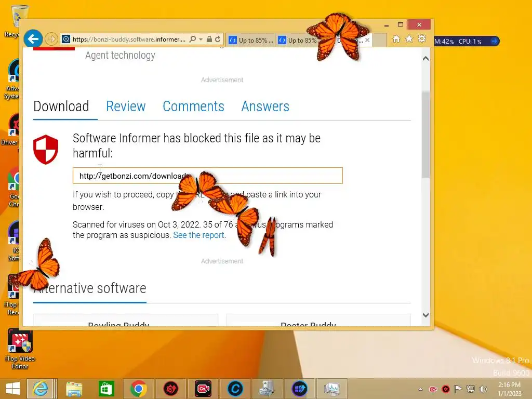Open the Comments tab
Viewport: 532px width, 399px height.
(193, 106)
